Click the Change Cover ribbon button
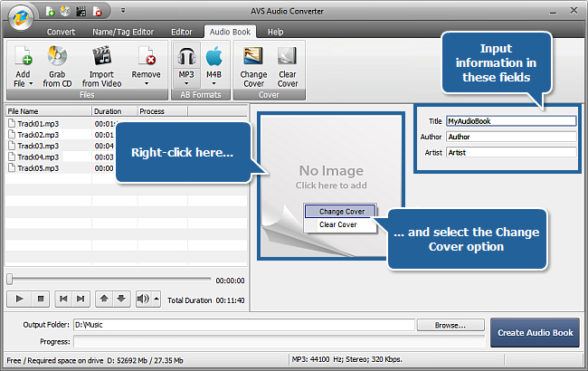Image resolution: width=588 pixels, height=371 pixels. pyautogui.click(x=253, y=66)
